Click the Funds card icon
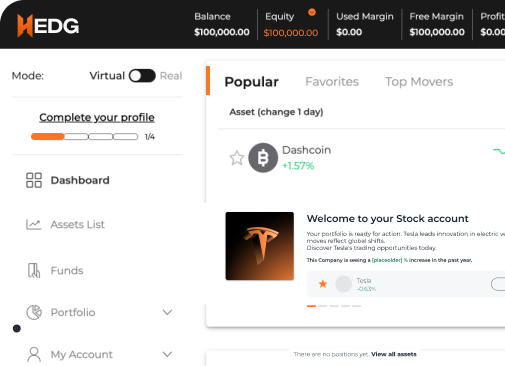This screenshot has width=505, height=366. 34,270
